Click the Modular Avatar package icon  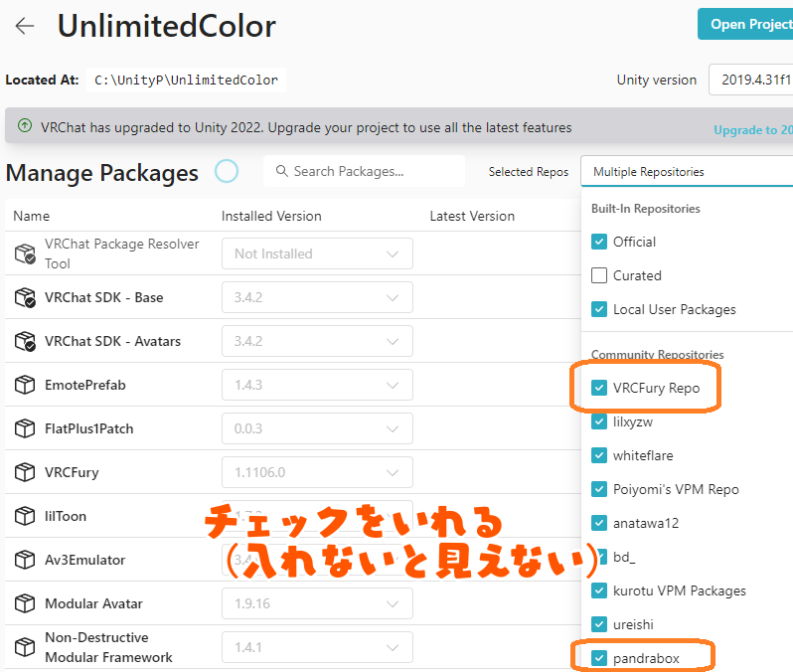pyautogui.click(x=25, y=603)
